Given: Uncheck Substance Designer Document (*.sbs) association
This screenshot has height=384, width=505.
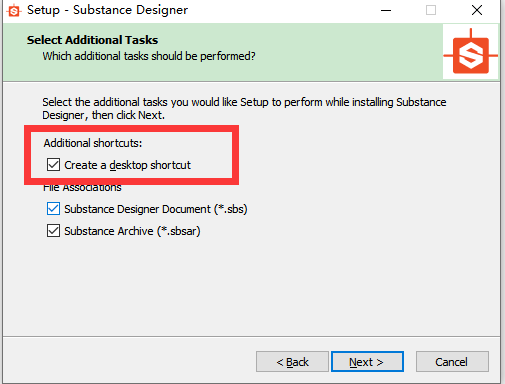Looking at the screenshot, I should 53,209.
